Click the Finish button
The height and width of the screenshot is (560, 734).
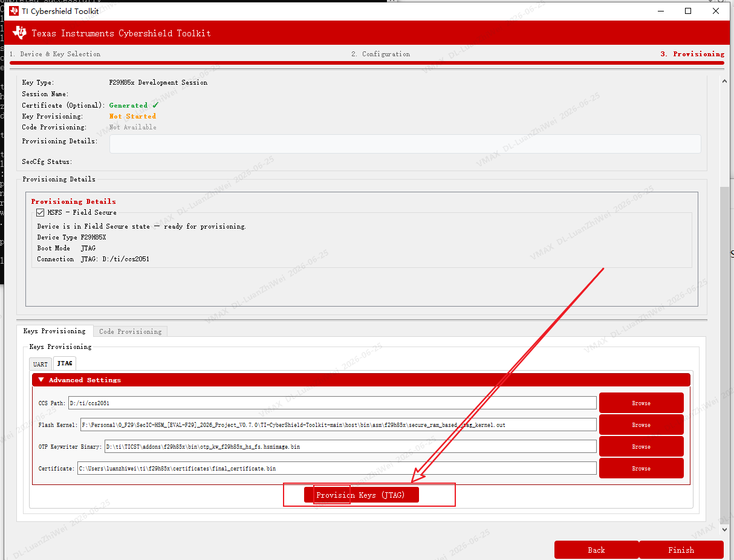681,550
